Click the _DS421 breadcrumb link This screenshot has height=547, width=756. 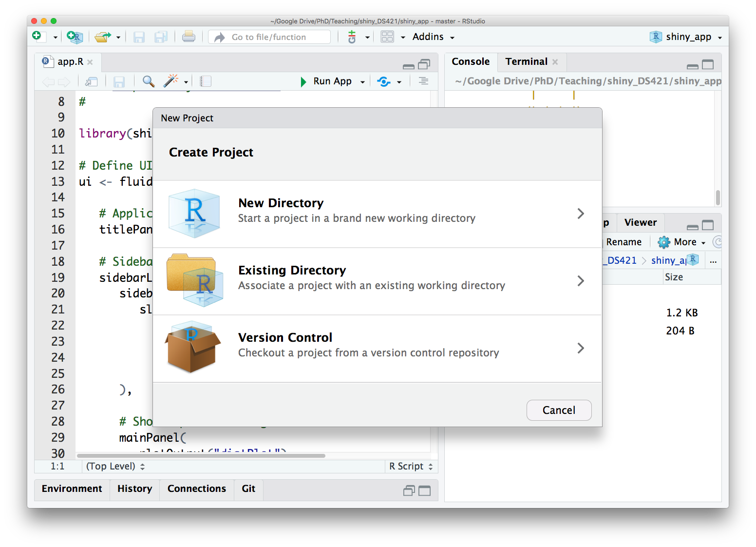620,260
